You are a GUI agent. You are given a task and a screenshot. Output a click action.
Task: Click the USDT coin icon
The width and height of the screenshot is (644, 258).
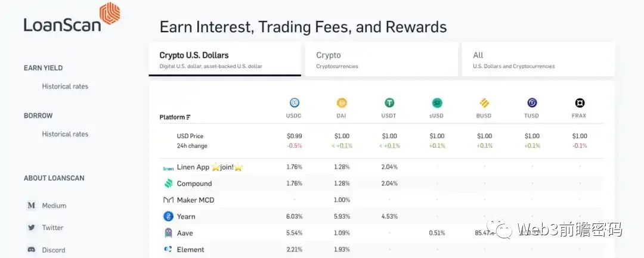point(389,102)
